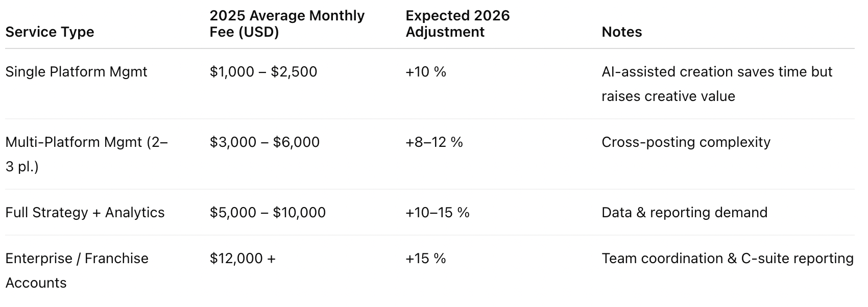Viewport: 868px width, 307px height.
Task: Click the Single Platform Mgmt cell
Action: (x=77, y=71)
